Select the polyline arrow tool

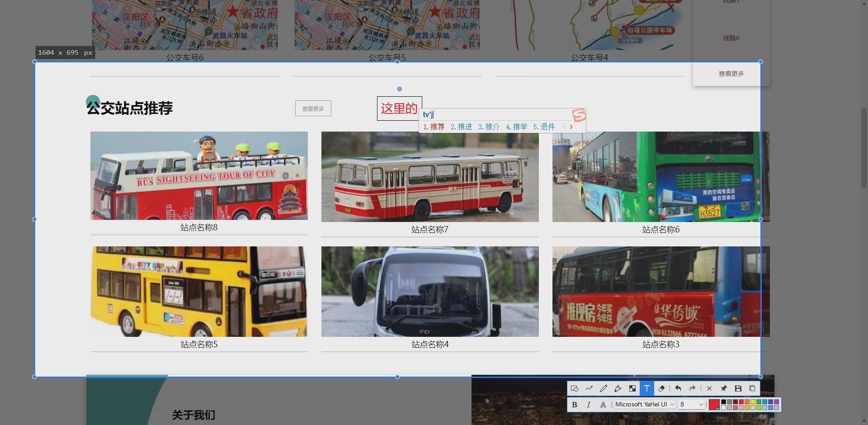point(589,388)
